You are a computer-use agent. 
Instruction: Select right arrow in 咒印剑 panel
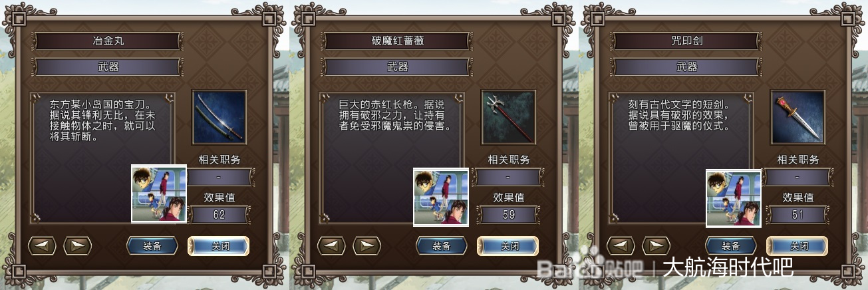click(x=656, y=245)
